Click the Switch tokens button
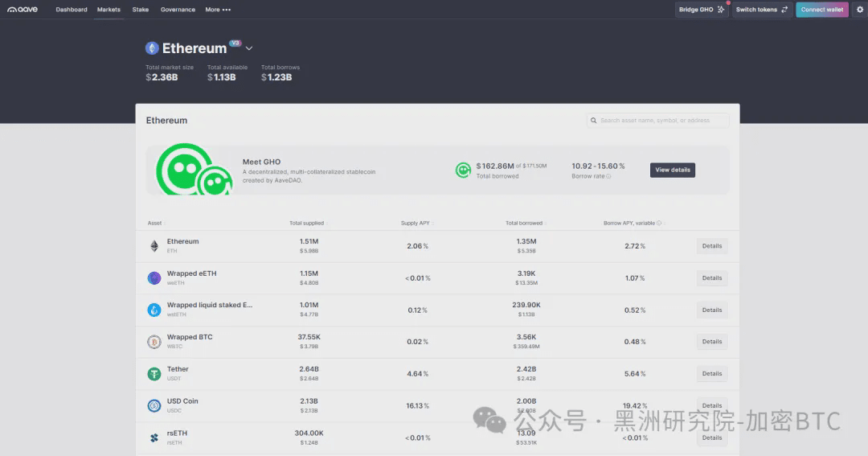This screenshot has height=456, width=868. [x=762, y=10]
